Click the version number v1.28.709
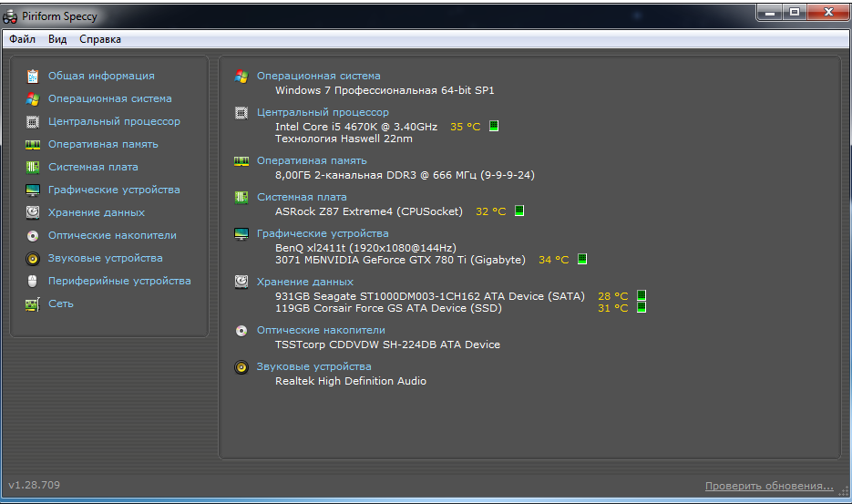 coord(35,485)
